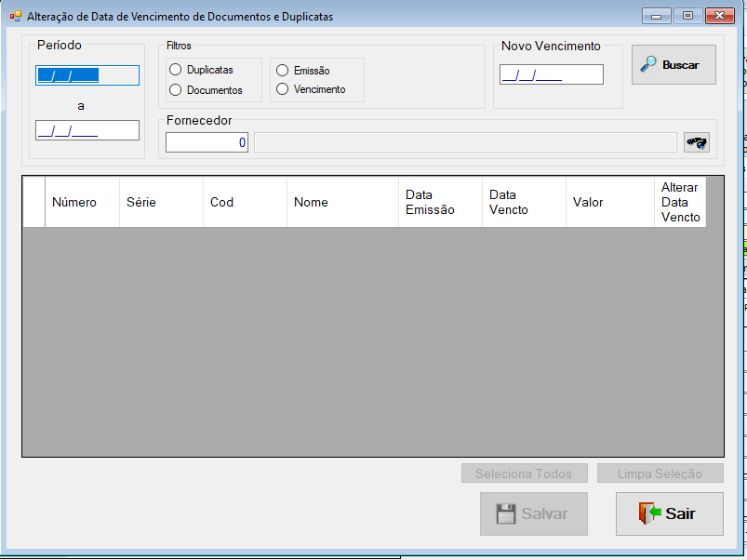Open supplier lookup with the binoculars icon
This screenshot has height=560, width=747.
[x=697, y=142]
